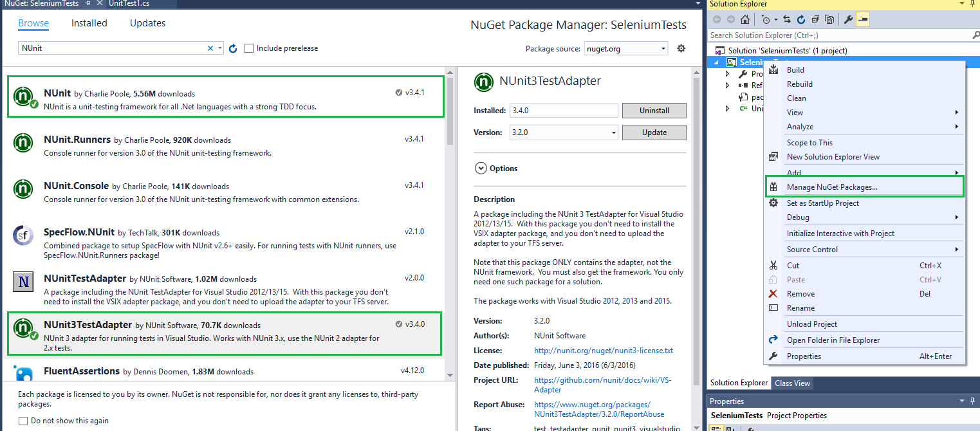Screen dimensions: 980x431
Task: Open the nunit3-license.txt license link
Action: coord(604,351)
